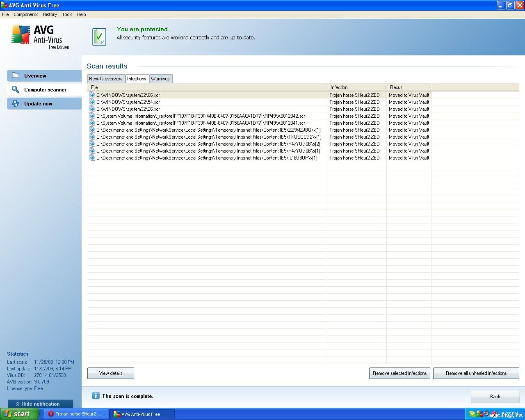
Task: Click the Opera icon in taskbar
Action: [51, 414]
